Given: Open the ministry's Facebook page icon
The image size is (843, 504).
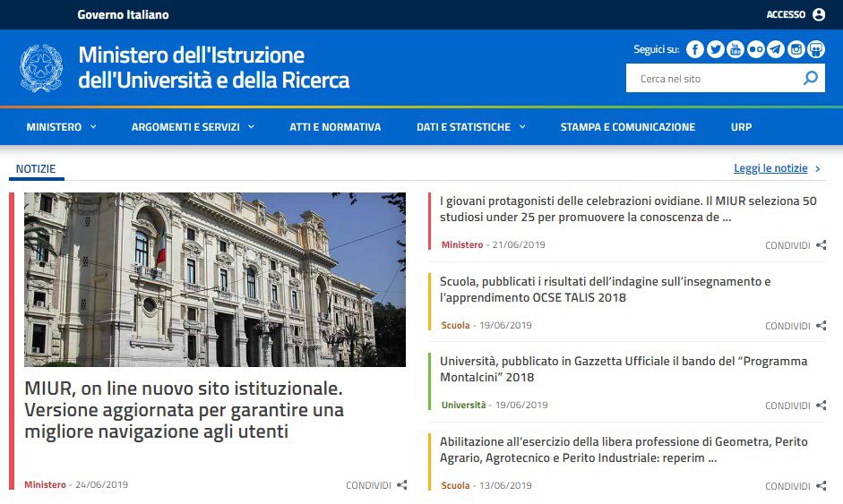Looking at the screenshot, I should [694, 49].
